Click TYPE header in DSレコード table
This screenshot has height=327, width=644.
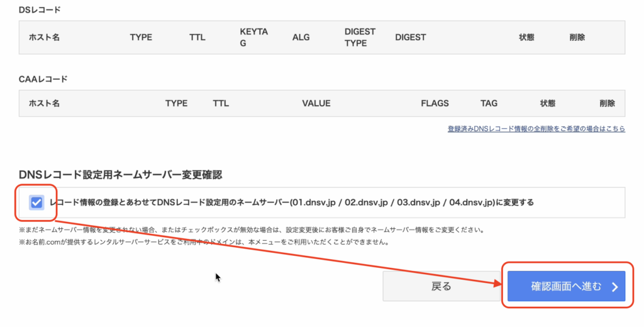click(141, 37)
